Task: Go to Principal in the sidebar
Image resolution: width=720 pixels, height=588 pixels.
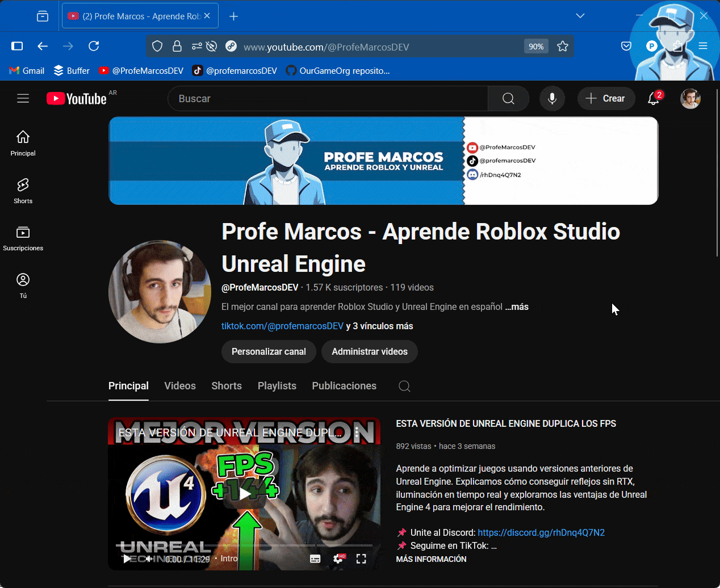Action: [x=23, y=144]
